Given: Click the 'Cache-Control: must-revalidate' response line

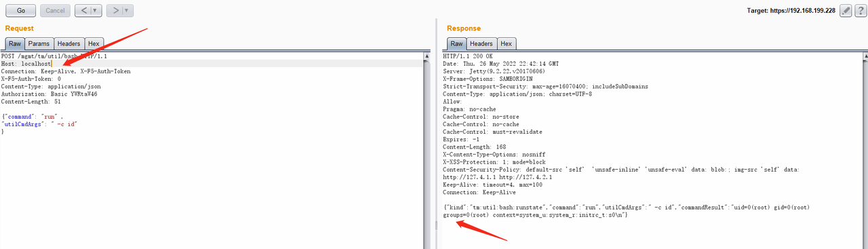Looking at the screenshot, I should click(x=492, y=132).
